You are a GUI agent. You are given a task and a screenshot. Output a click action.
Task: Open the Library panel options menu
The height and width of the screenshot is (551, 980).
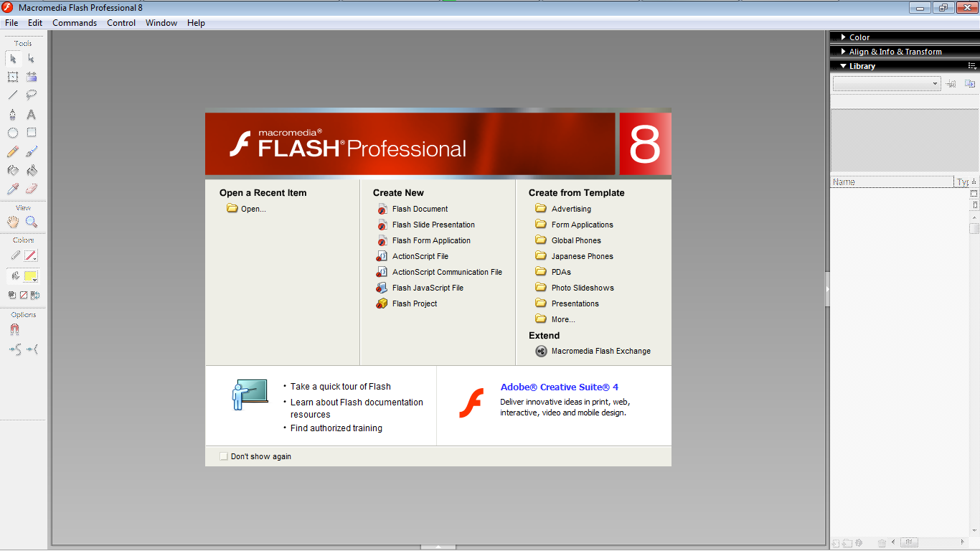point(972,66)
